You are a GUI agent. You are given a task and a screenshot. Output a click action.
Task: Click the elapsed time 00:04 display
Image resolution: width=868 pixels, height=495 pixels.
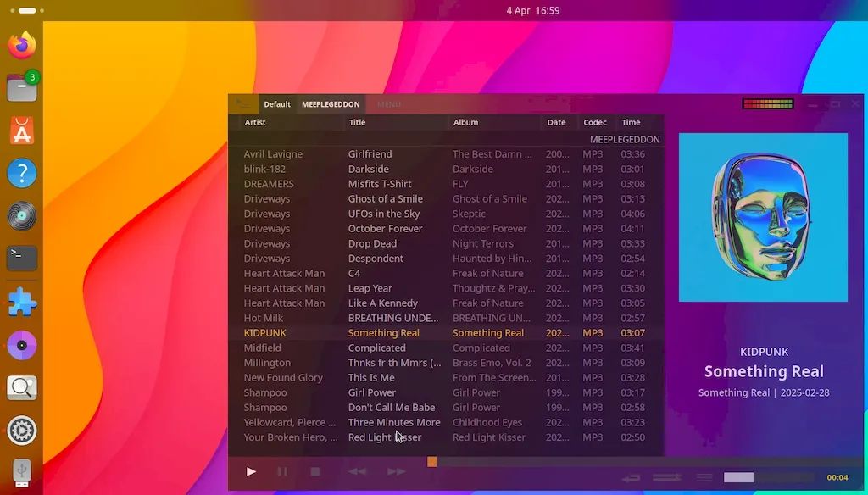click(x=837, y=477)
